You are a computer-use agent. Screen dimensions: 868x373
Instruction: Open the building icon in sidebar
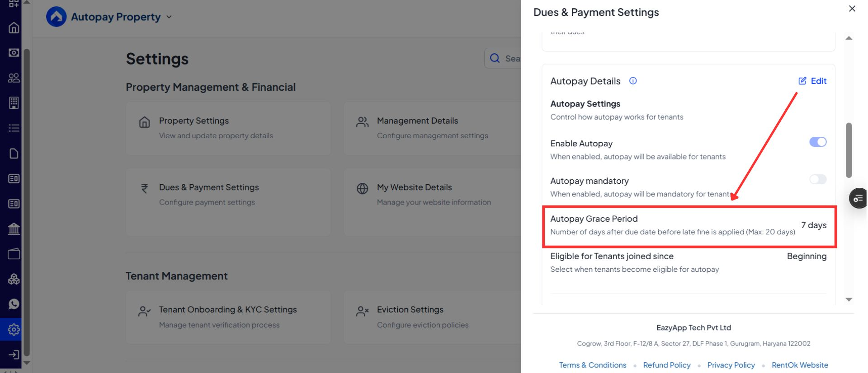[14, 103]
